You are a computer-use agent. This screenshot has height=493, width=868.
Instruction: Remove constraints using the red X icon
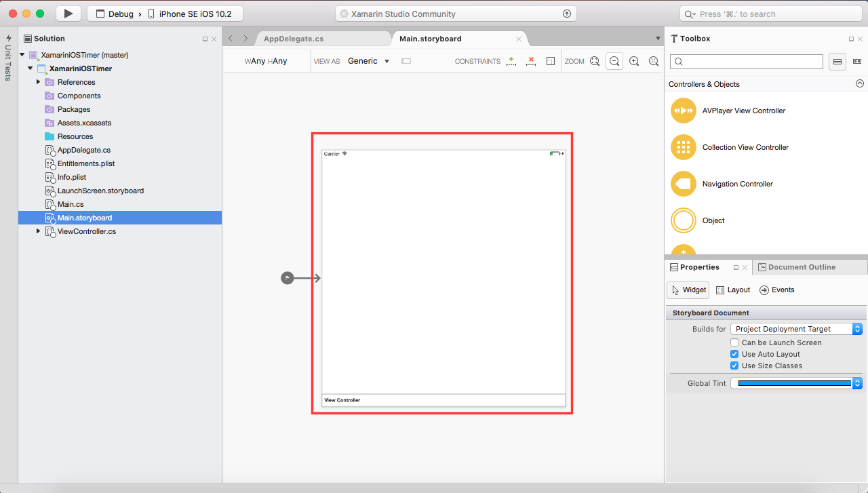[x=531, y=61]
